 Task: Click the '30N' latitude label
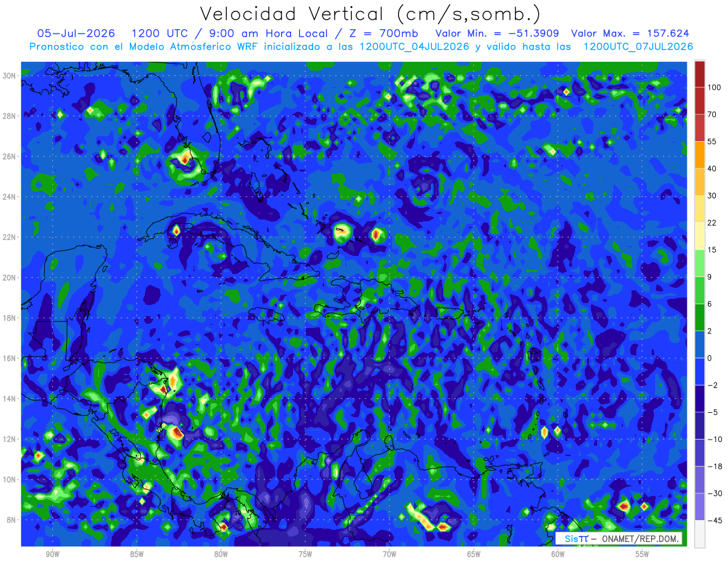click(x=10, y=76)
